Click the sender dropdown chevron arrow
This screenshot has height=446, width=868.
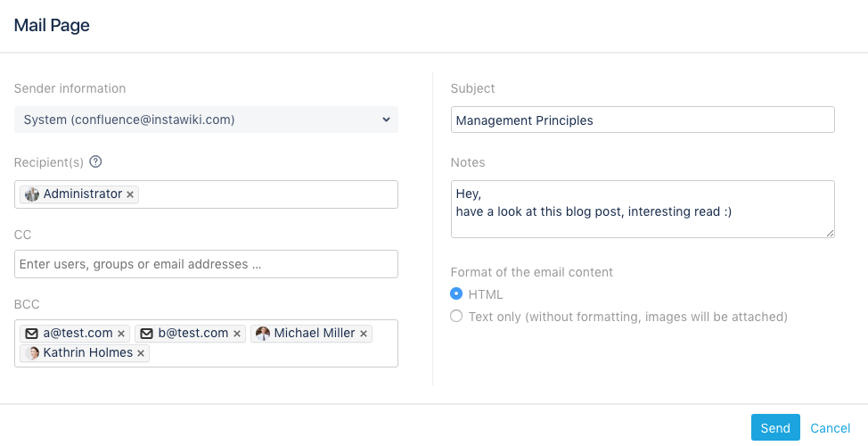point(386,120)
